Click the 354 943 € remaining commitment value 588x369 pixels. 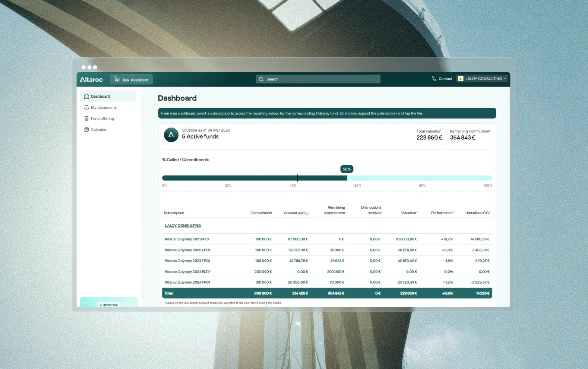[462, 138]
